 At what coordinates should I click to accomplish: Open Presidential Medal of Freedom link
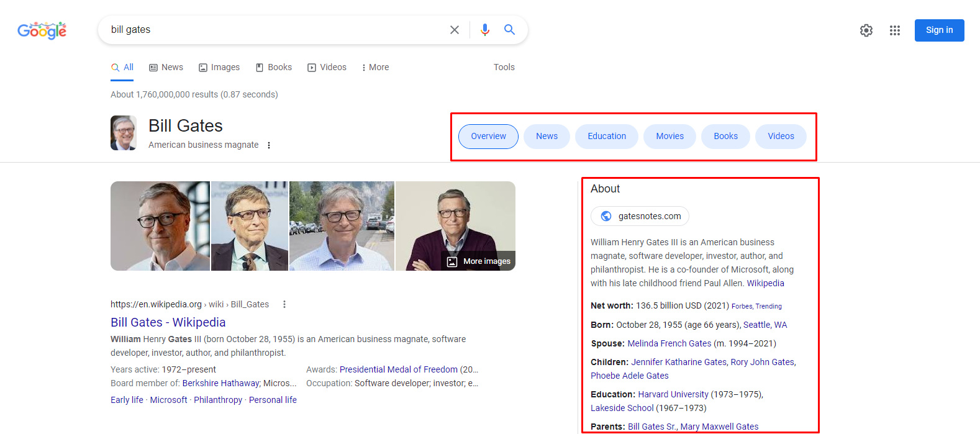pos(399,369)
